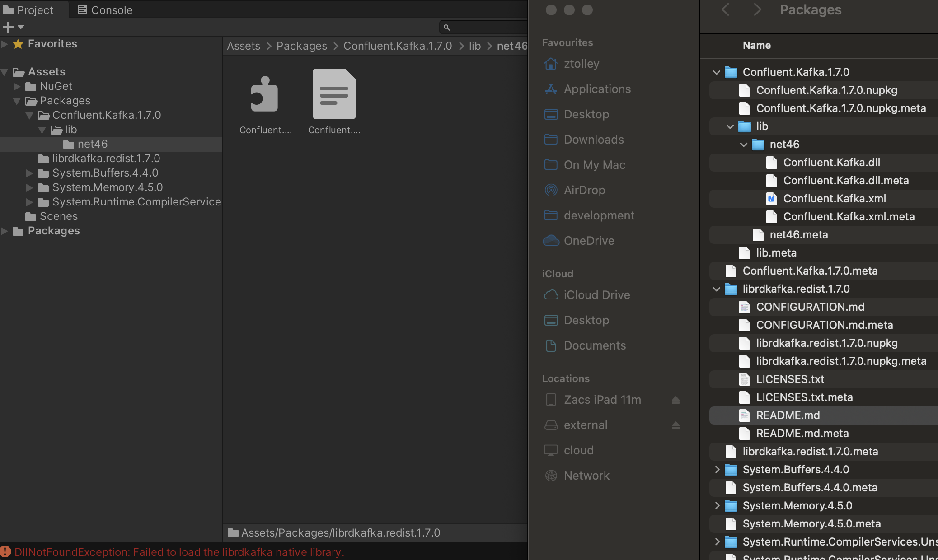This screenshot has width=938, height=560.
Task: Open the Downloads folder in the sidebar
Action: 593,140
